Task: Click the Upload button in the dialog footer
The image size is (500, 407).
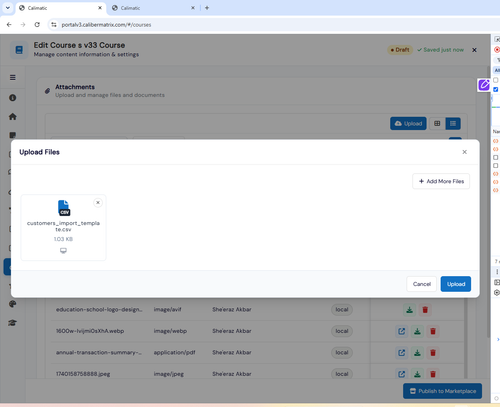Action: (x=455, y=284)
